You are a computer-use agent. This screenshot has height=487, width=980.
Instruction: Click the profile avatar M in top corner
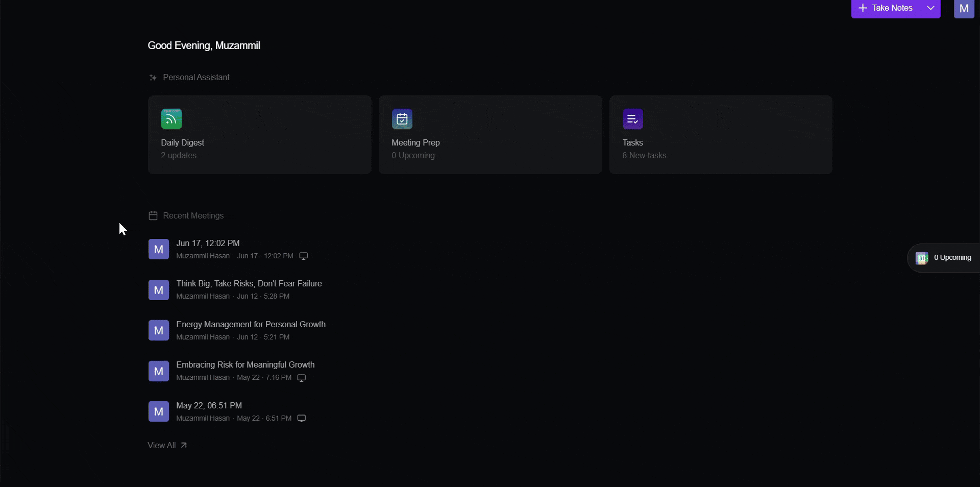(964, 8)
